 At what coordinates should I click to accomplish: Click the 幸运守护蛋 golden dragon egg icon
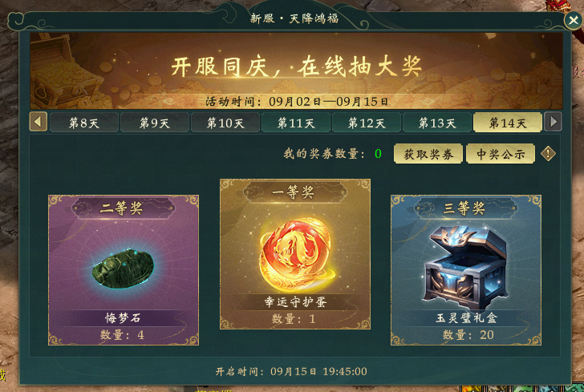click(295, 256)
